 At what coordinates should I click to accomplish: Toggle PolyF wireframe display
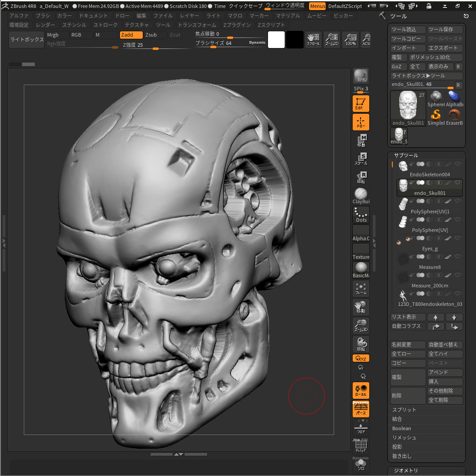pyautogui.click(x=361, y=446)
